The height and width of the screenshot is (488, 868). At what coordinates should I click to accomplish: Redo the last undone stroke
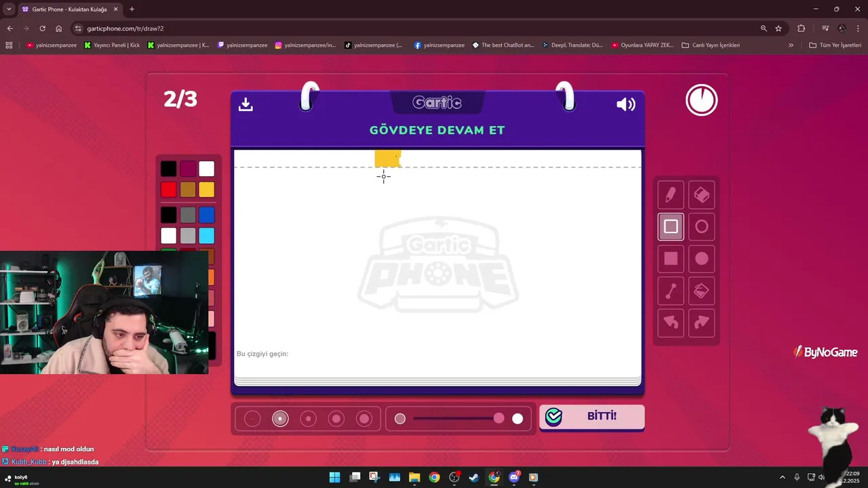coord(702,323)
